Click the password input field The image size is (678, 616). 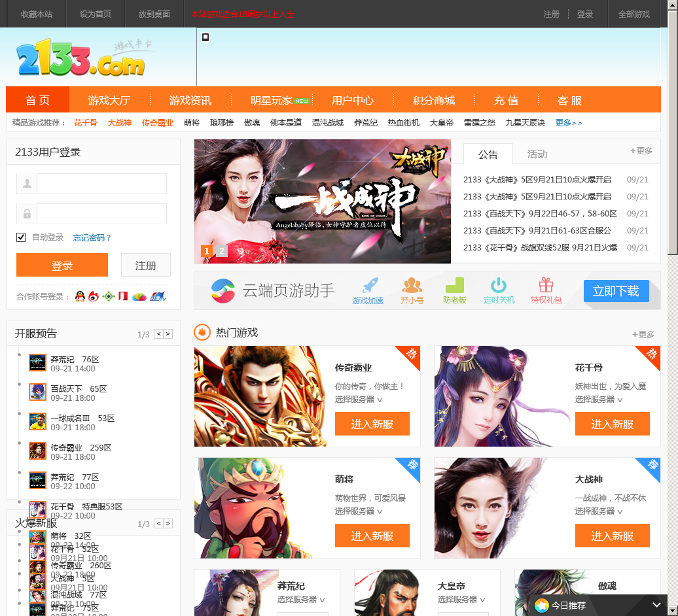click(101, 213)
